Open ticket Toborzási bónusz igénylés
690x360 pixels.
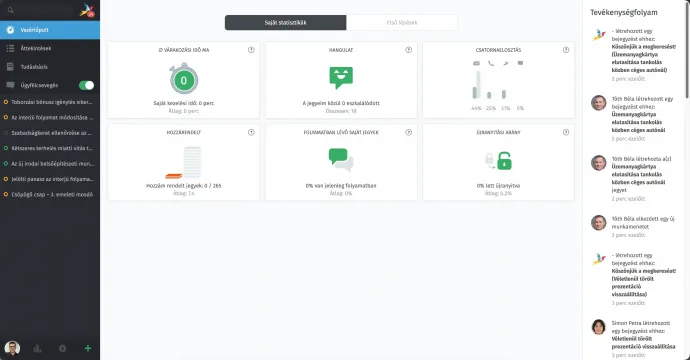coord(50,102)
